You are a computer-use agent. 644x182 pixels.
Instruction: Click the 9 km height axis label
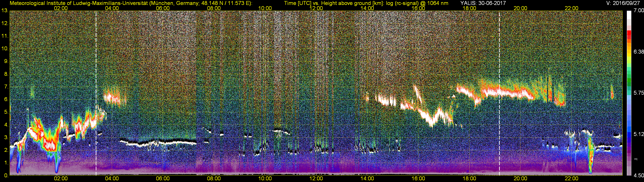6,61
